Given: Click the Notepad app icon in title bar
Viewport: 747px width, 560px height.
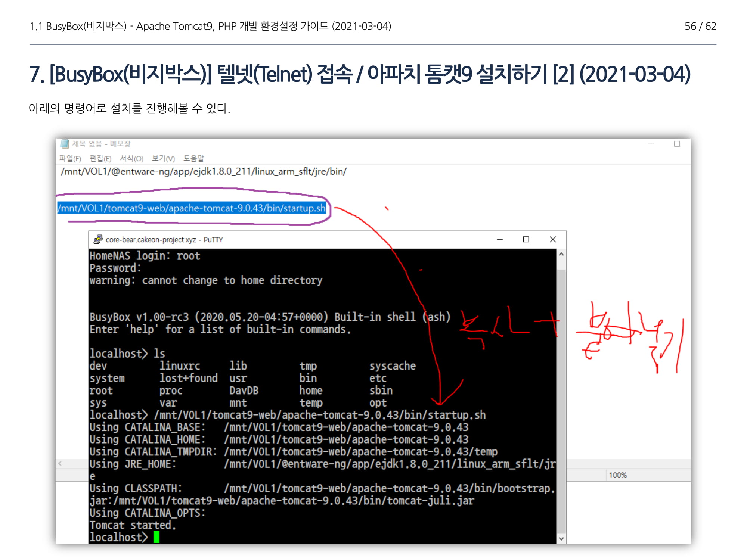Looking at the screenshot, I should [x=65, y=144].
